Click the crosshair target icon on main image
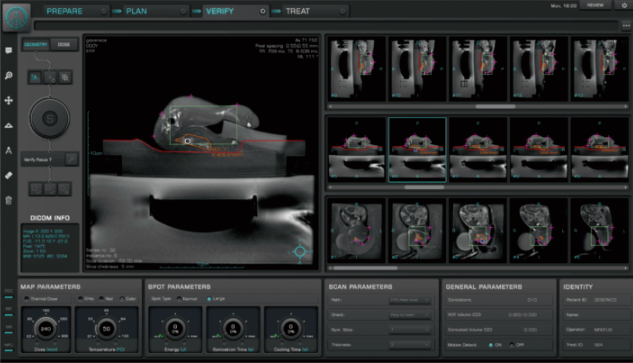The image size is (633, 363). click(300, 252)
